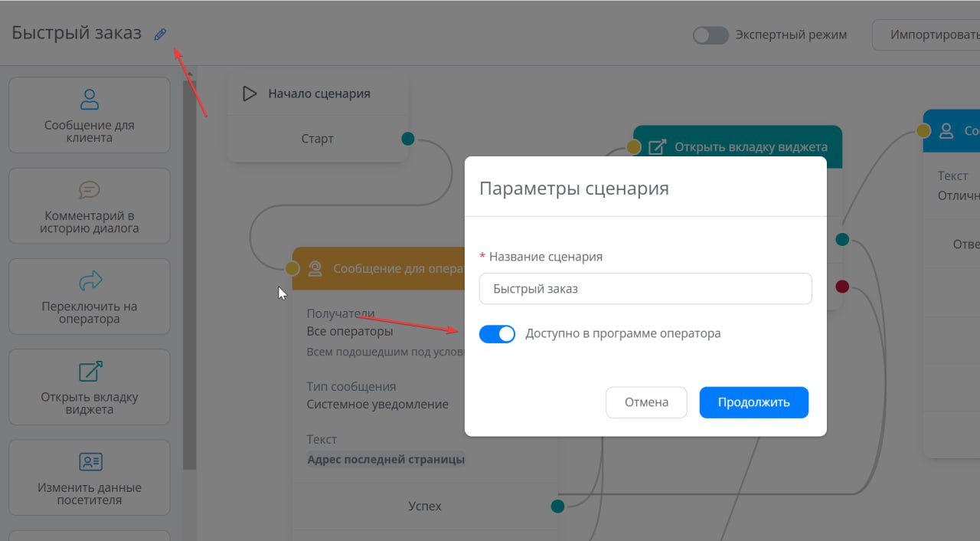Click the red connector dot on teal node
Screen dimensions: 980x541
click(x=842, y=287)
